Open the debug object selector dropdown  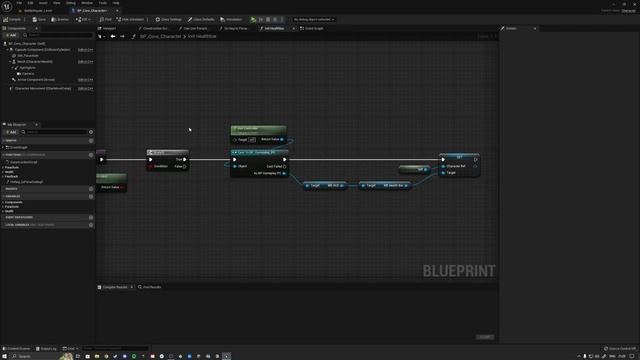point(313,20)
